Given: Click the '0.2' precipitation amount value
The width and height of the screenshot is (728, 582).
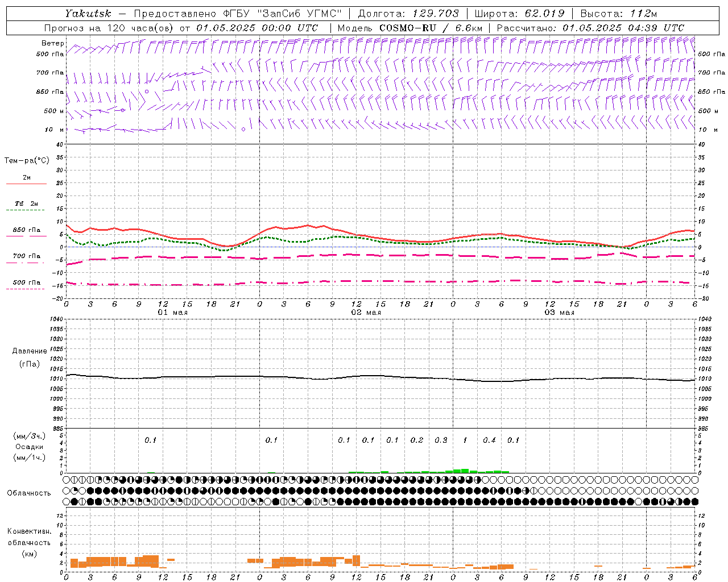Looking at the screenshot, I should (x=417, y=440).
